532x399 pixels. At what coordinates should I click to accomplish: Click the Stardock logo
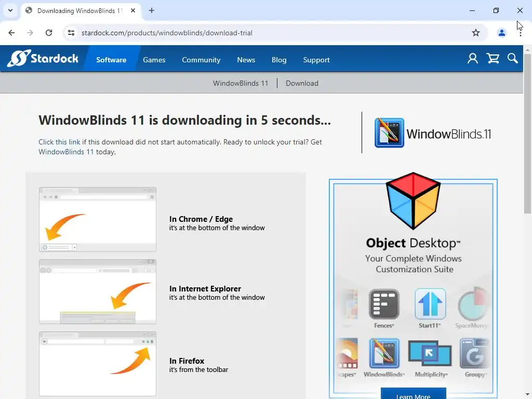(43, 58)
